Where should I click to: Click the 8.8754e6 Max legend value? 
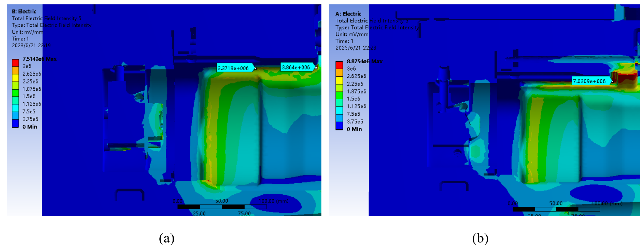pos(365,61)
